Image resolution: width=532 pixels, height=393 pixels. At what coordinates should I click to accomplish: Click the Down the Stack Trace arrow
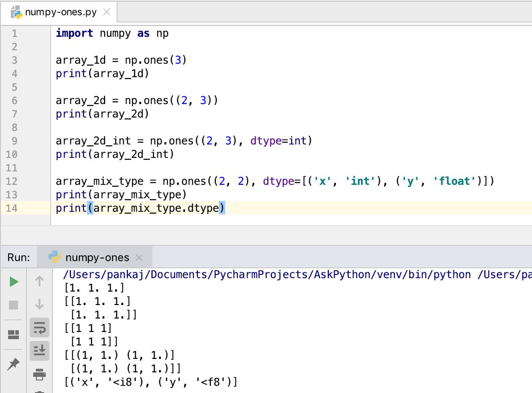[39, 304]
